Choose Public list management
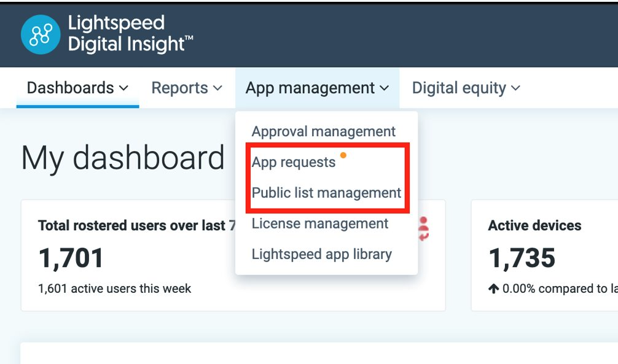The width and height of the screenshot is (618, 364). coord(326,193)
